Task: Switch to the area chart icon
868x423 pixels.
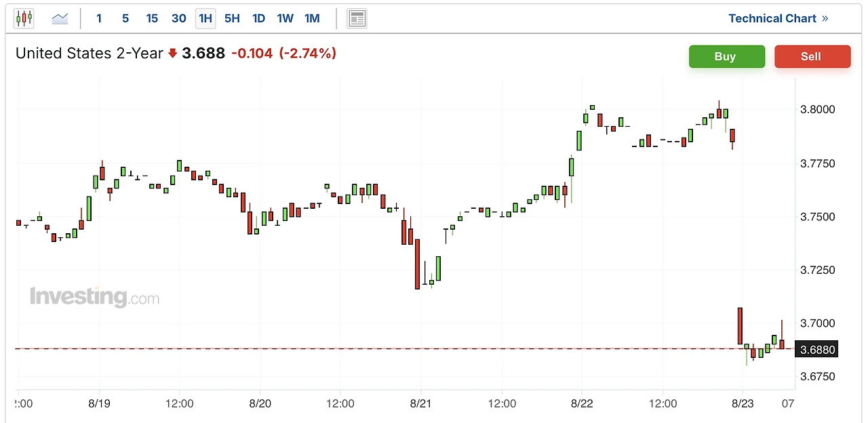Action: [60, 18]
